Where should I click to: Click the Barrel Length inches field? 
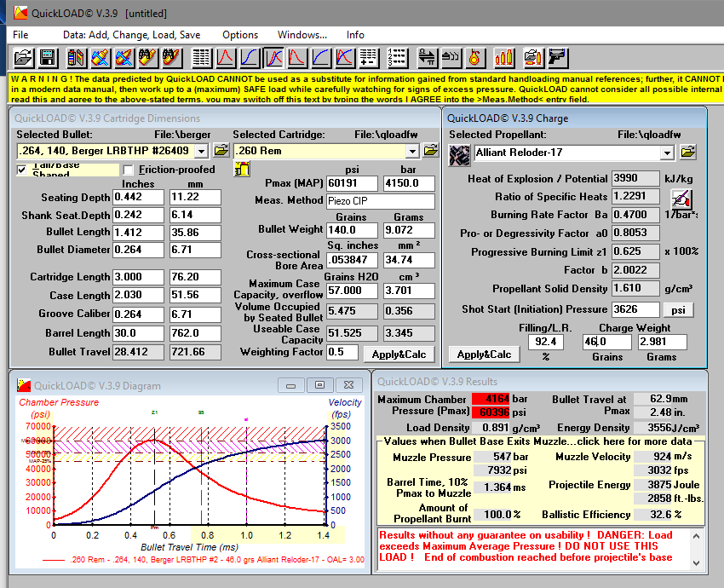click(138, 333)
